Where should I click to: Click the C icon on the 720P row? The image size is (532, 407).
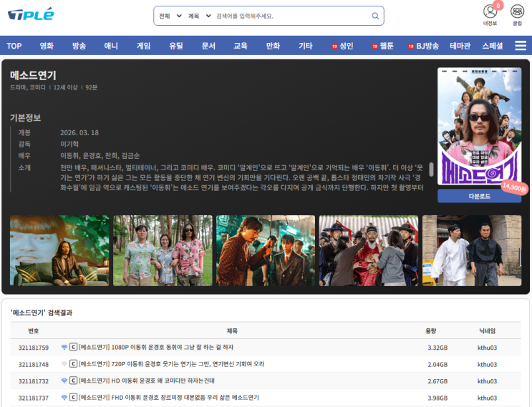coord(73,364)
